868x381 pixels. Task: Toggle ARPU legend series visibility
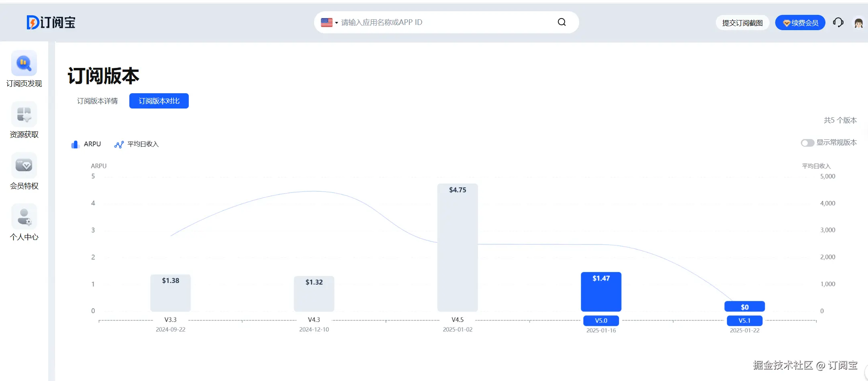coord(86,144)
